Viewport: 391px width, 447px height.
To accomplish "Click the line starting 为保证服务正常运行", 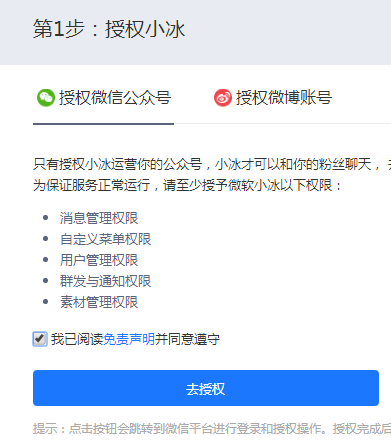I will (x=187, y=185).
